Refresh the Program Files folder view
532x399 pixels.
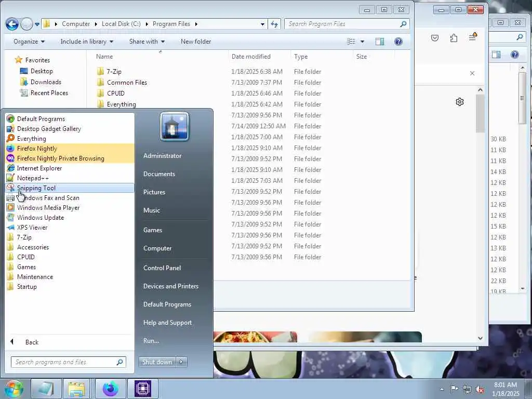[x=274, y=24]
